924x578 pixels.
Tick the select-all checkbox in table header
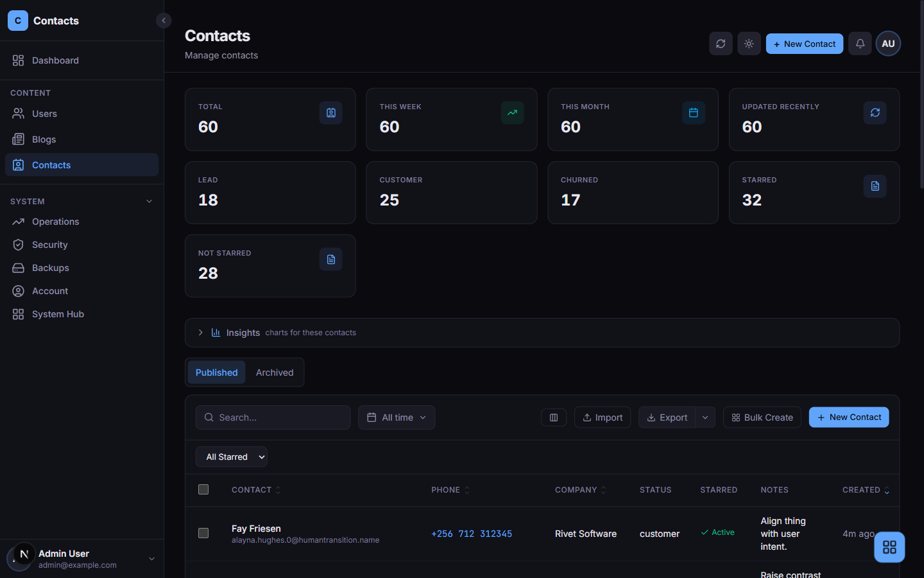203,489
